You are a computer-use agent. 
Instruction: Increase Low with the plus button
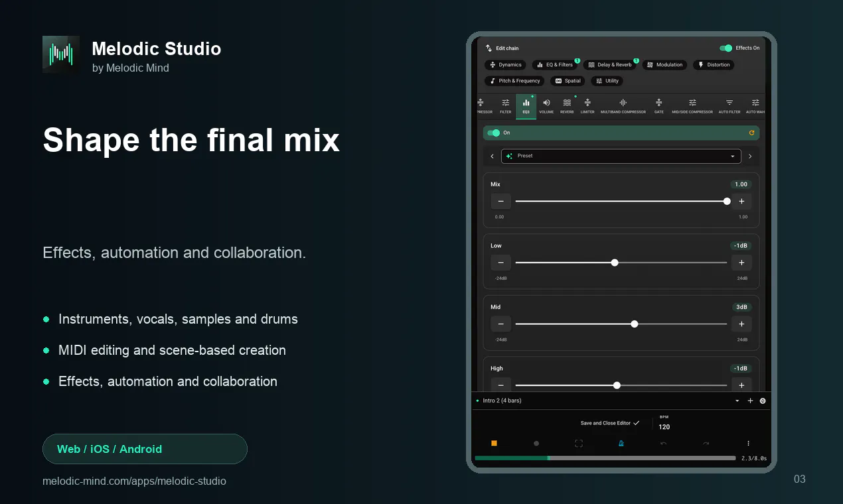tap(741, 263)
